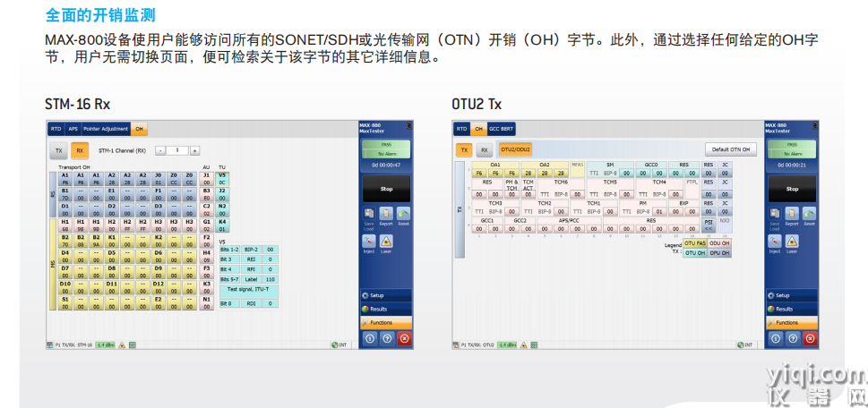868x408 pixels.
Task: Click Laser warning icon in OTU2 Tx panel
Action: [x=792, y=242]
